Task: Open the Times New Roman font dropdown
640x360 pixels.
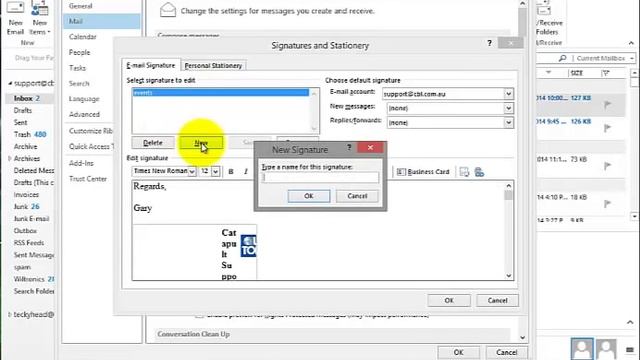Action: (x=191, y=171)
